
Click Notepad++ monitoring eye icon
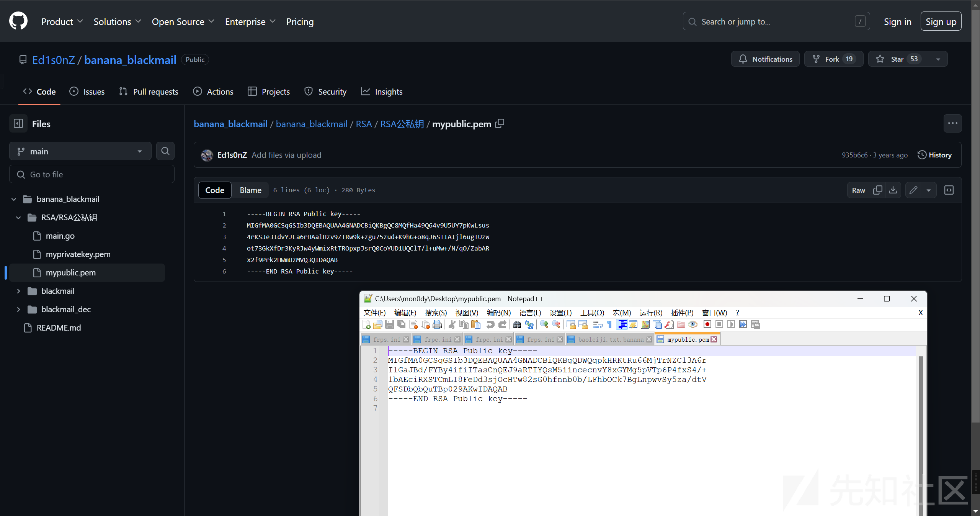(x=693, y=324)
